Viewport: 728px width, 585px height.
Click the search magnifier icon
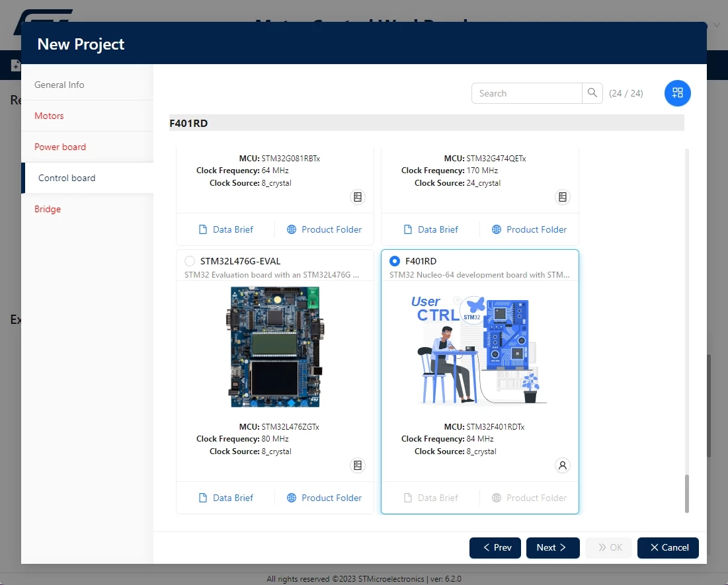[x=592, y=93]
